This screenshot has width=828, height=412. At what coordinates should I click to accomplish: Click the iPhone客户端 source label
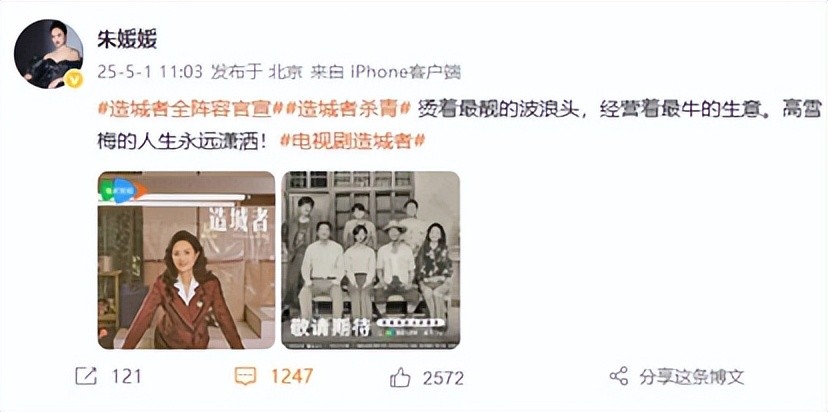(x=406, y=72)
